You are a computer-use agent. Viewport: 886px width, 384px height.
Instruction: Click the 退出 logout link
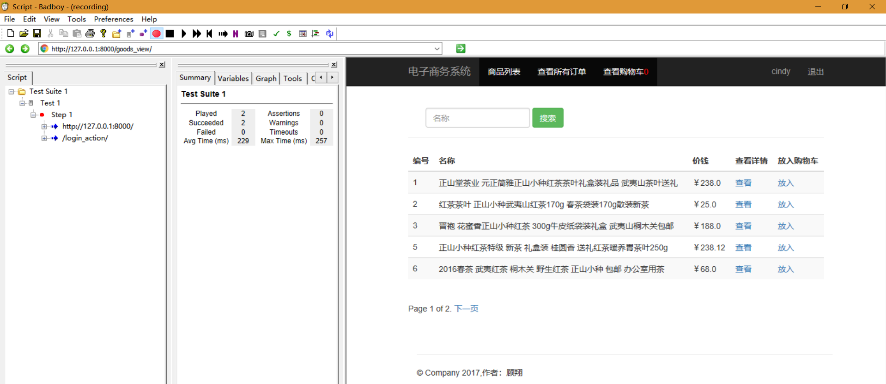(x=815, y=72)
